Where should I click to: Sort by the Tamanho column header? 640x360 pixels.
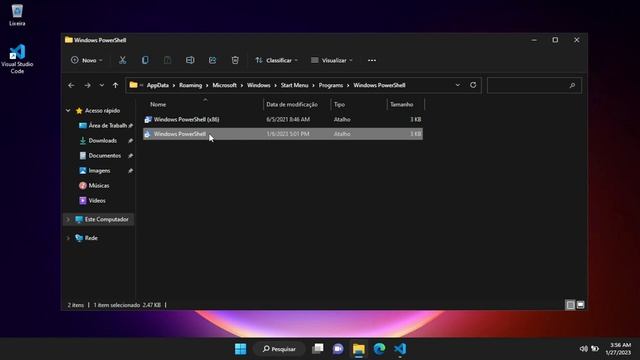[x=402, y=104]
